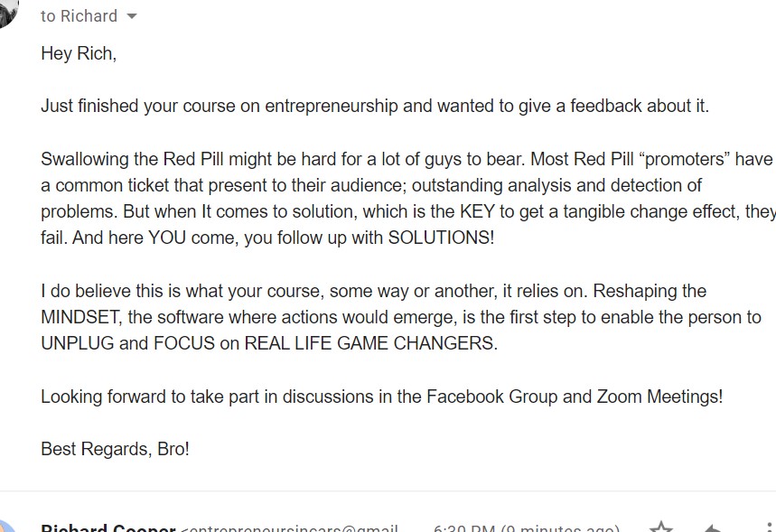Click the 'Looking forward to take part' sentence
The width and height of the screenshot is (776, 532).
pyautogui.click(x=381, y=397)
